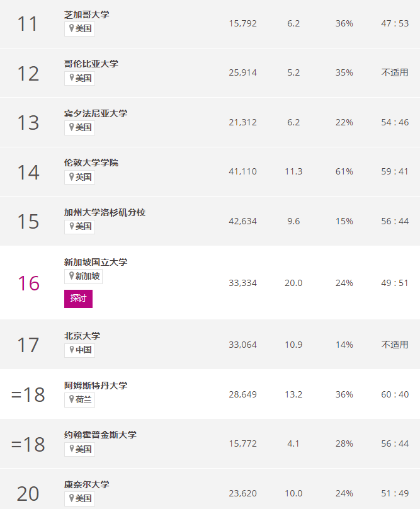
Task: Click the location pin icon under 哥伦比亚大学
Action: [71, 77]
